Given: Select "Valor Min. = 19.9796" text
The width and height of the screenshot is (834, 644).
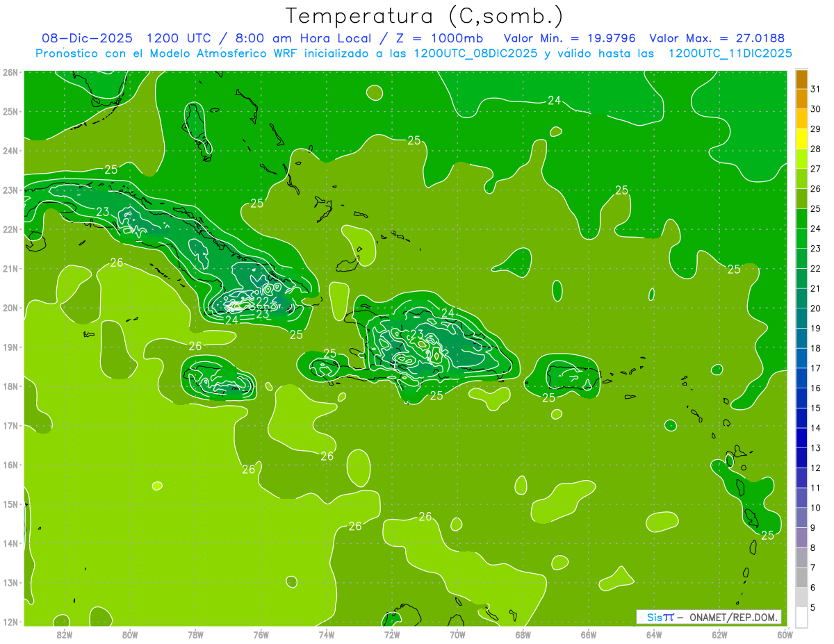Looking at the screenshot, I should [570, 38].
